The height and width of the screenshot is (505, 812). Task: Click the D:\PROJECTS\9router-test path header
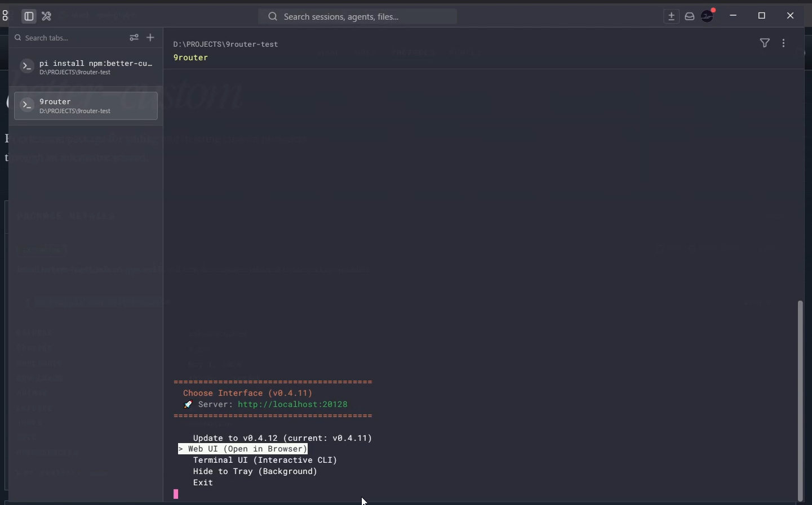(x=226, y=44)
